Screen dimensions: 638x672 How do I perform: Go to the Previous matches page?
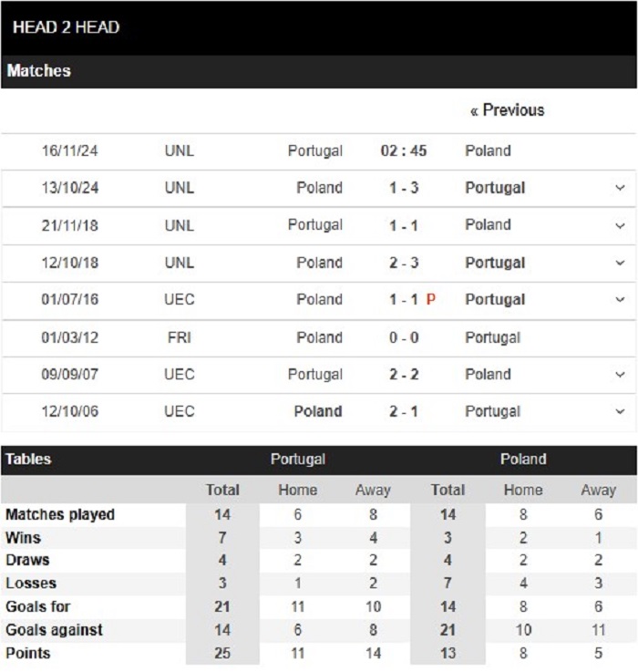pyautogui.click(x=507, y=110)
